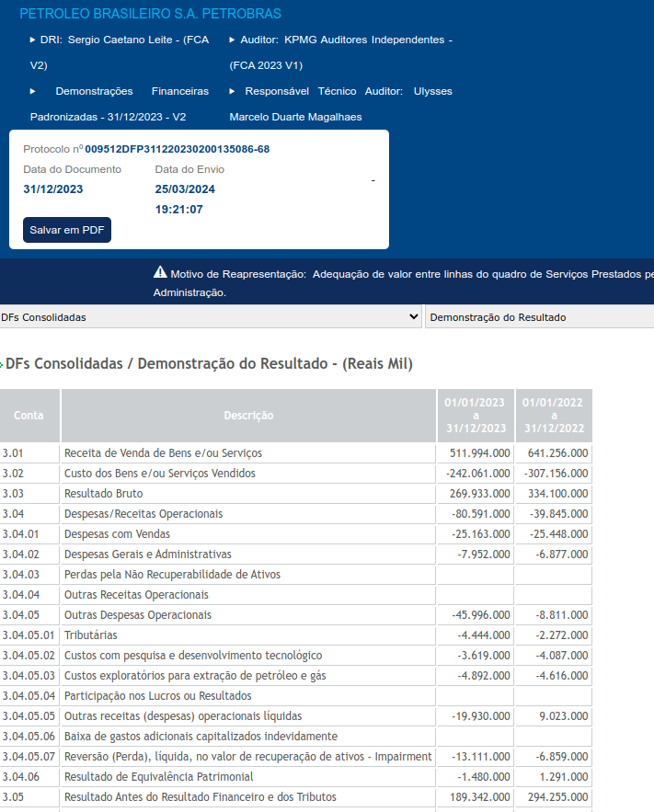Click the PETROLEO BRASILEIRO S.A. PETROBRAS title

pyautogui.click(x=150, y=14)
